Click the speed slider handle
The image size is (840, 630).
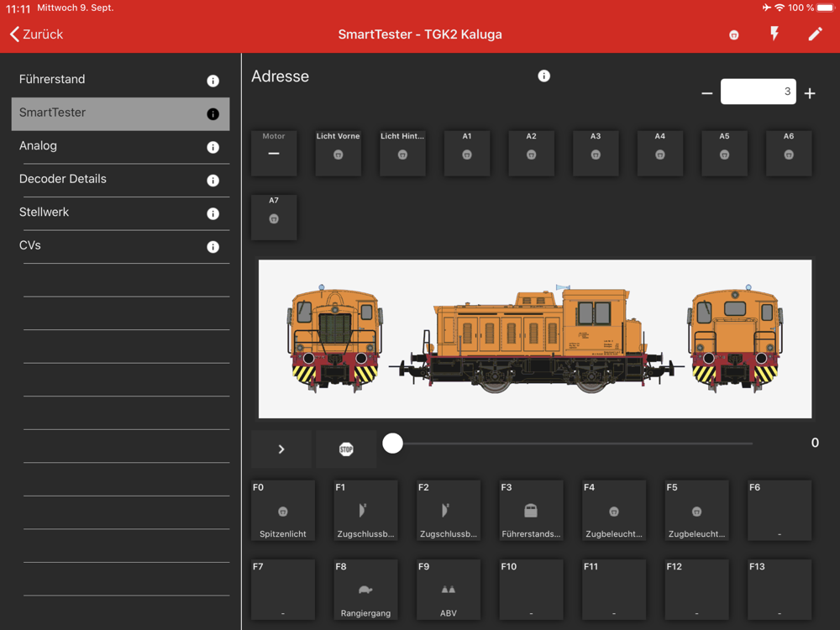(x=392, y=444)
